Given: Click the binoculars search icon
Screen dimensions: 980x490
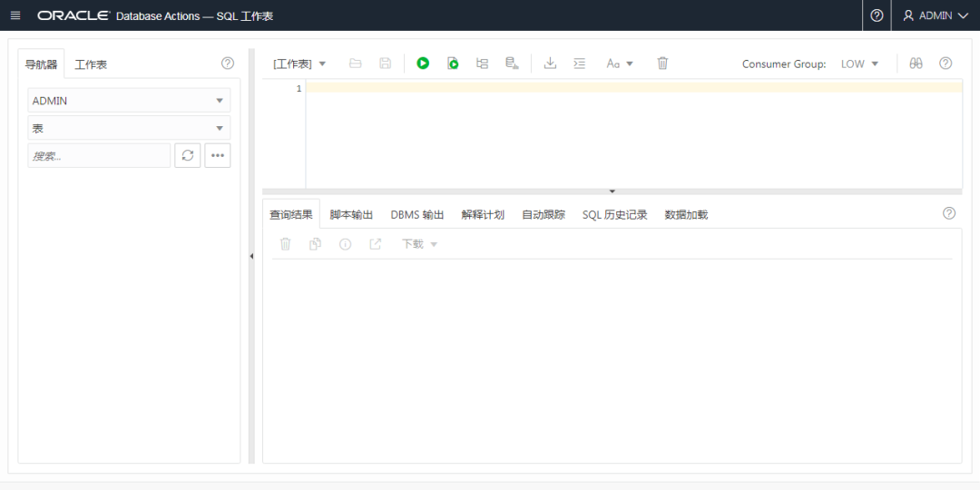Looking at the screenshot, I should pyautogui.click(x=916, y=64).
